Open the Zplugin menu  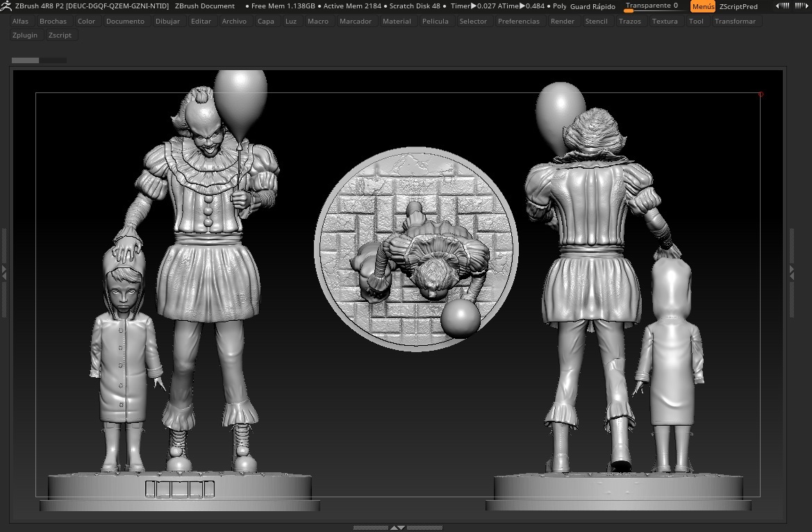(25, 35)
